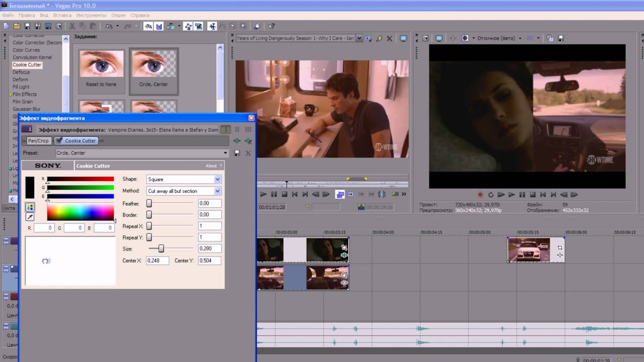Click Save snapshot icon in preview toolbar
This screenshot has height=362, width=644.
tap(560, 38)
